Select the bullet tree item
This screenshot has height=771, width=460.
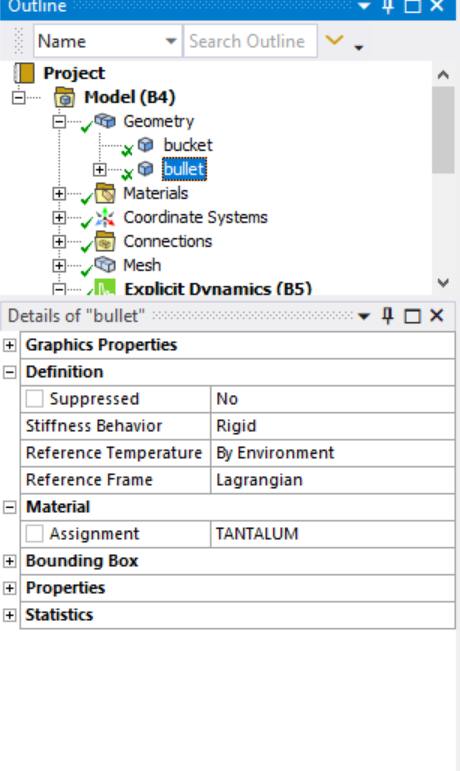184,169
